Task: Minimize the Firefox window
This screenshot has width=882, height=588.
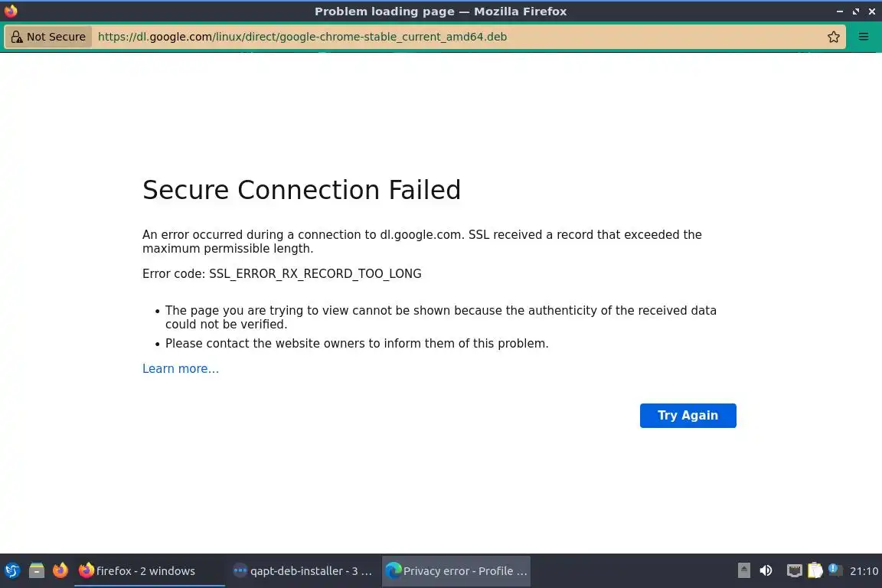Action: tap(840, 11)
